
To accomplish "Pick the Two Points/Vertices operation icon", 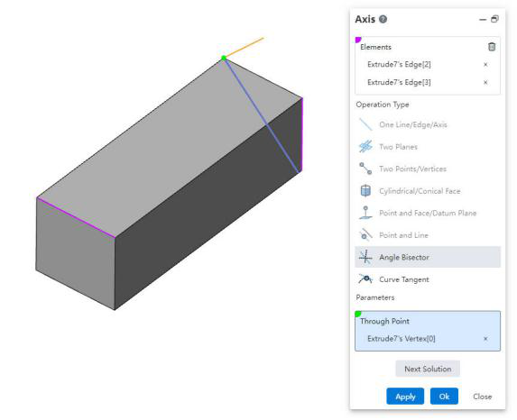I will [x=365, y=169].
